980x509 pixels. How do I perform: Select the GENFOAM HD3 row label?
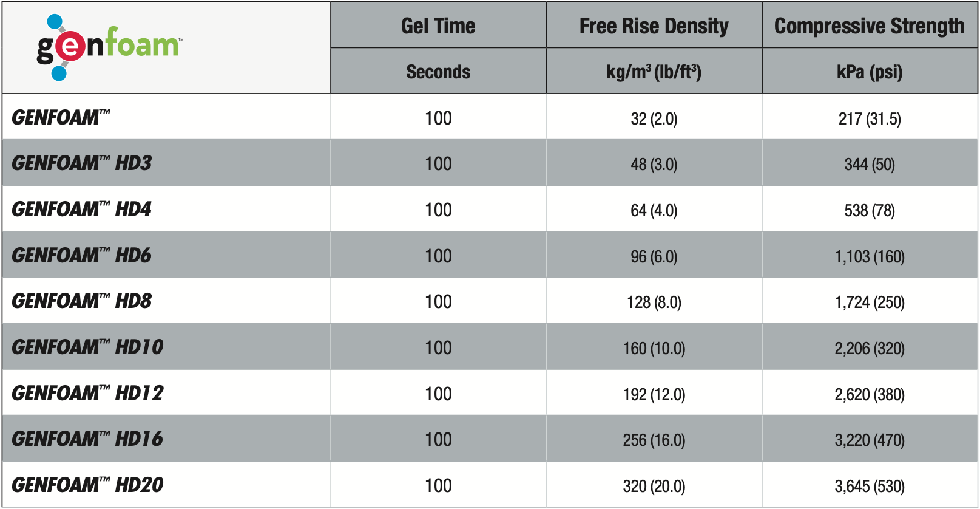coord(81,163)
